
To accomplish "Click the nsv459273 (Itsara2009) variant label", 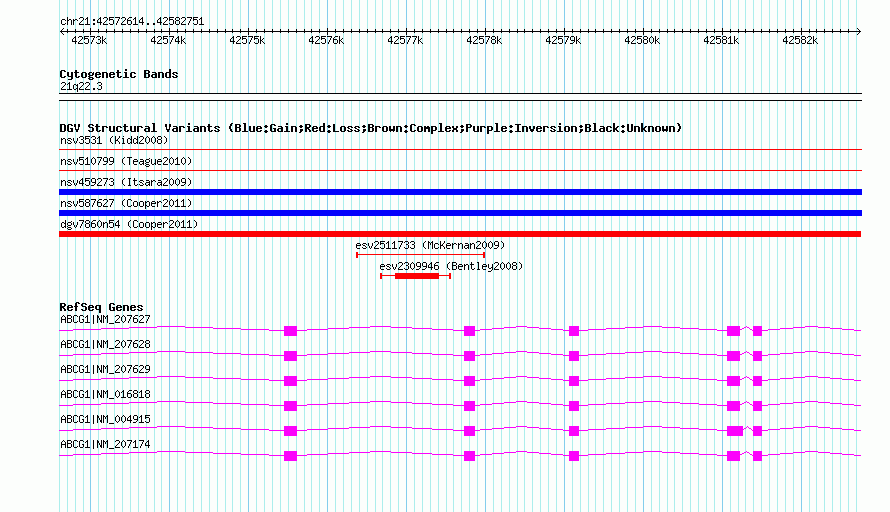I will [126, 182].
